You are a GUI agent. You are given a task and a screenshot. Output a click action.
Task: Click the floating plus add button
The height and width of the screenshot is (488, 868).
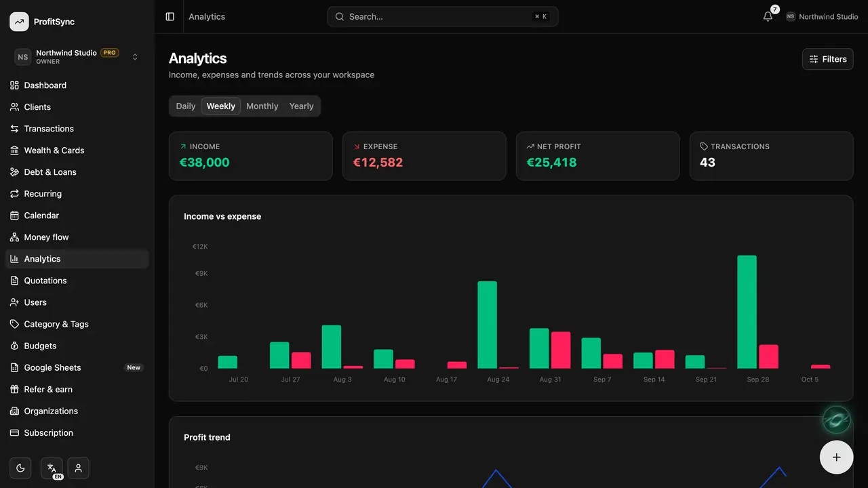pyautogui.click(x=837, y=457)
